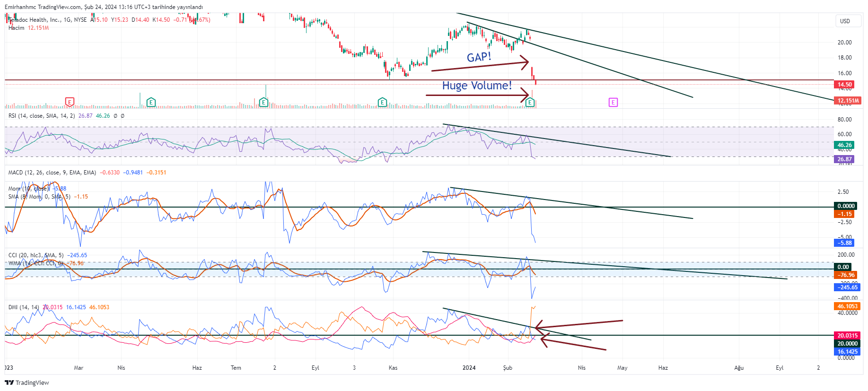The height and width of the screenshot is (391, 868).
Task: Click the Şub label on time axis
Action: (508, 368)
